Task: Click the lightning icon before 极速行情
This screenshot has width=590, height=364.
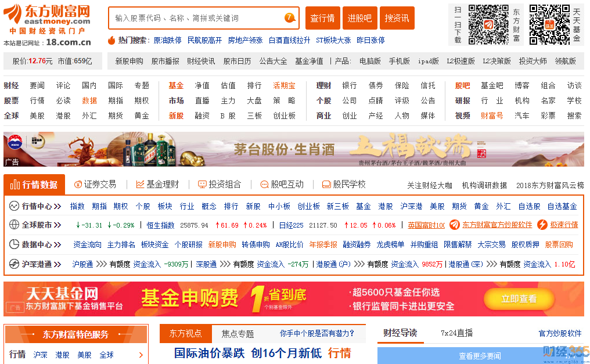Action: pyautogui.click(x=542, y=225)
